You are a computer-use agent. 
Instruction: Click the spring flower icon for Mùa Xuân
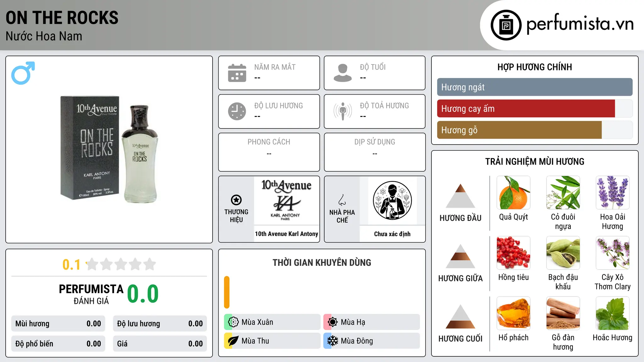pyautogui.click(x=233, y=322)
